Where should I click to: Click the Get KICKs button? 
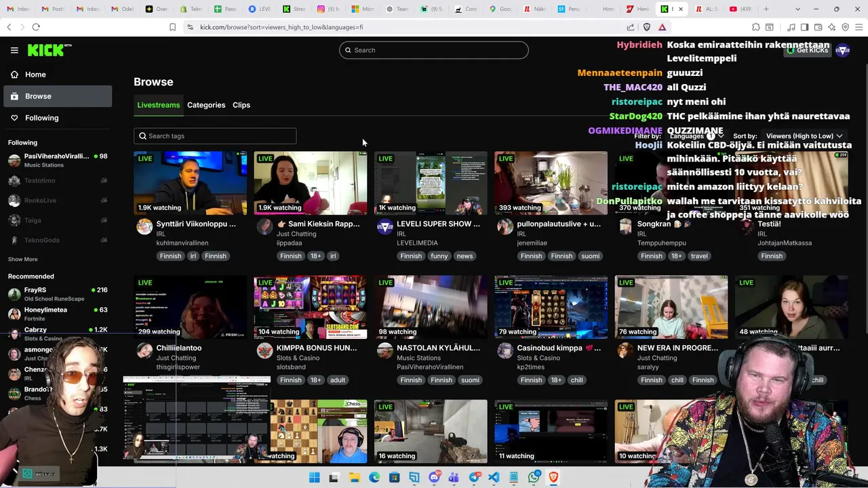807,50
